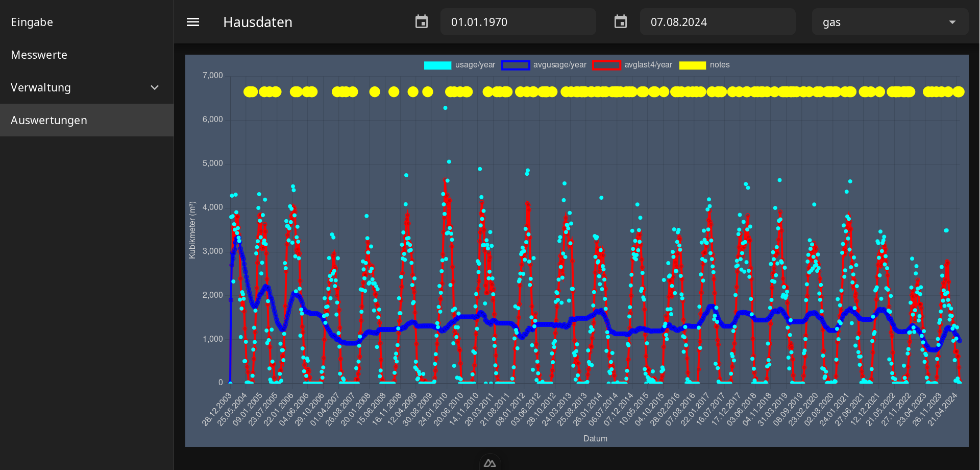Click the Nuxt logo icon below the chart
980x470 pixels.
[x=490, y=463]
